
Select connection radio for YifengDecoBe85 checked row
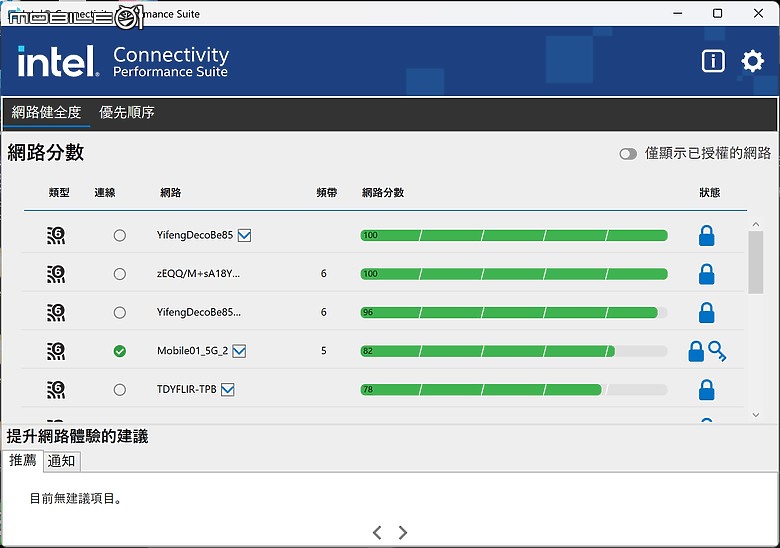tap(119, 235)
